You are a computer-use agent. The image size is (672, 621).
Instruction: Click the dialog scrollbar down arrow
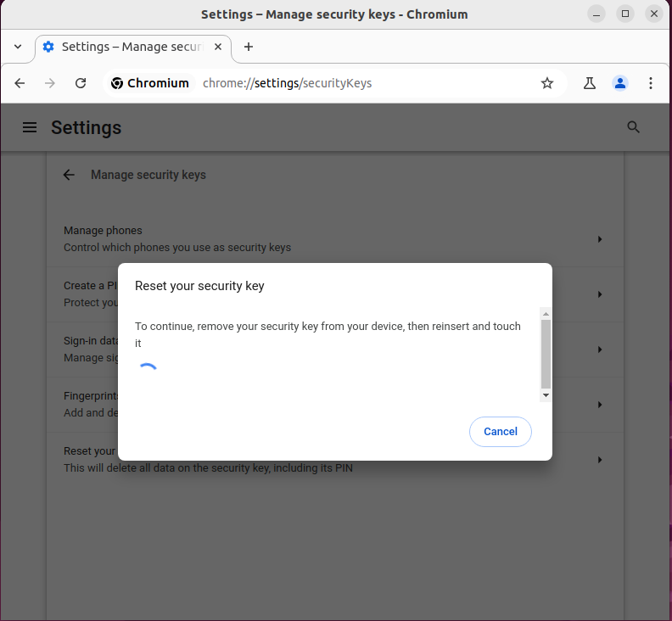point(546,395)
